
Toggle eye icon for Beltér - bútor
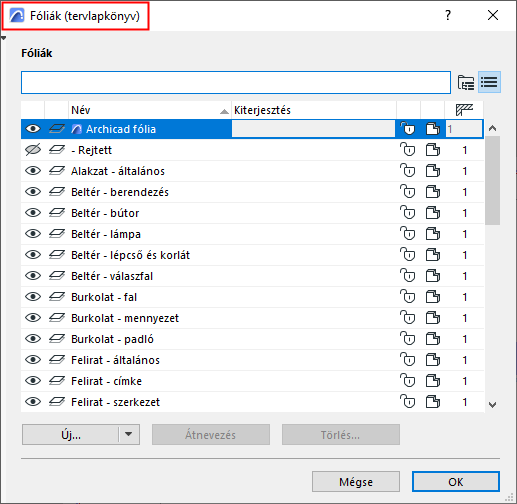[x=33, y=213]
